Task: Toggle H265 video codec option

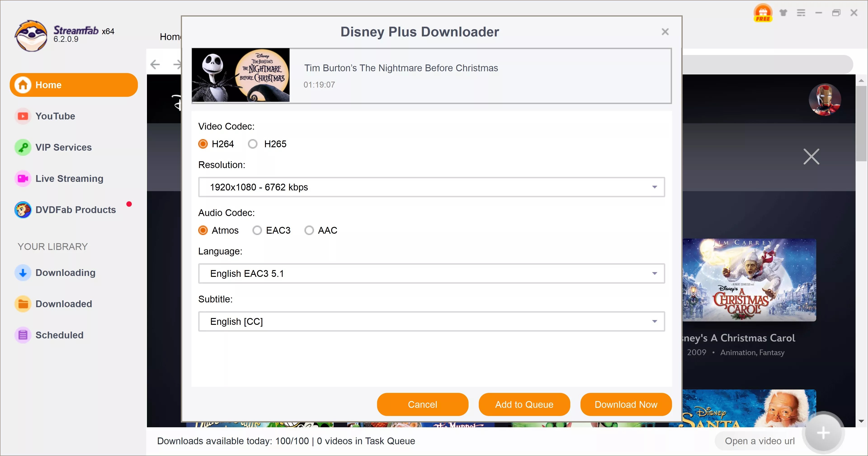Action: pos(253,144)
